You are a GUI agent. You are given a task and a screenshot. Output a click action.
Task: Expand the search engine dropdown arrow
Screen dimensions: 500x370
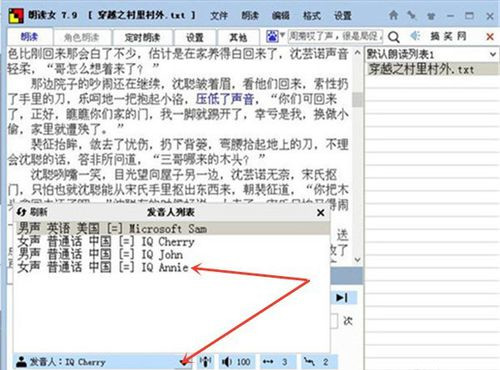click(283, 35)
